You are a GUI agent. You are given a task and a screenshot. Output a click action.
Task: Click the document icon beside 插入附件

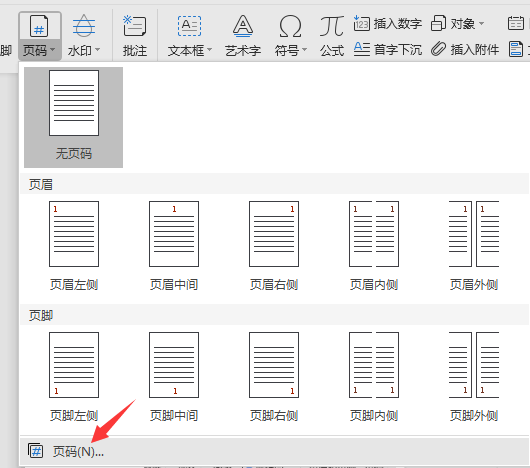click(516, 49)
